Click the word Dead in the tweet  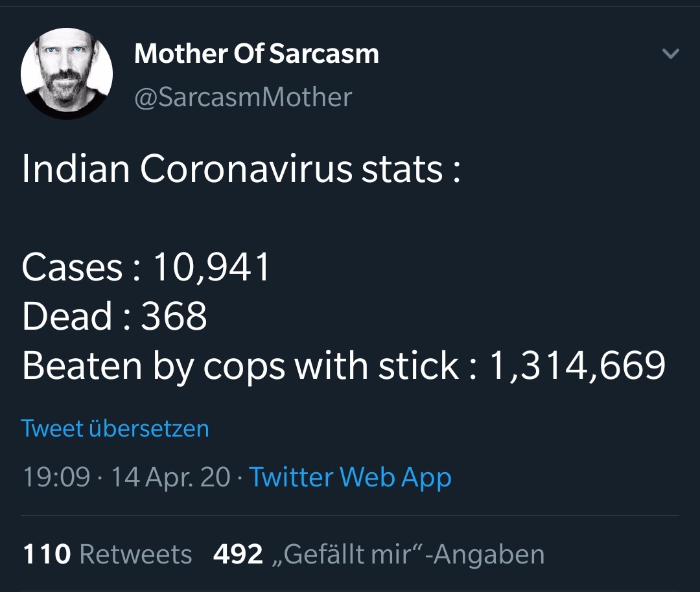coord(67,317)
